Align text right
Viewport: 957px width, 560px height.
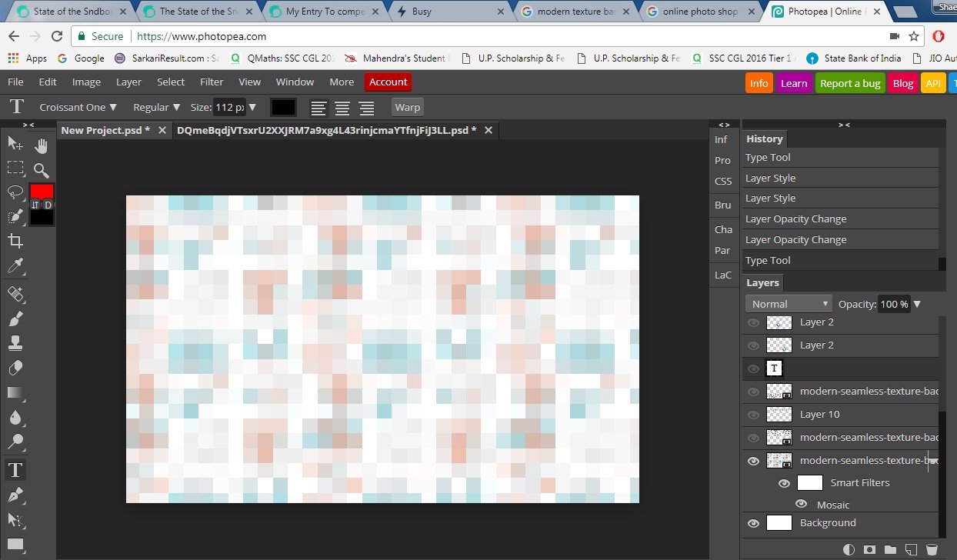367,108
